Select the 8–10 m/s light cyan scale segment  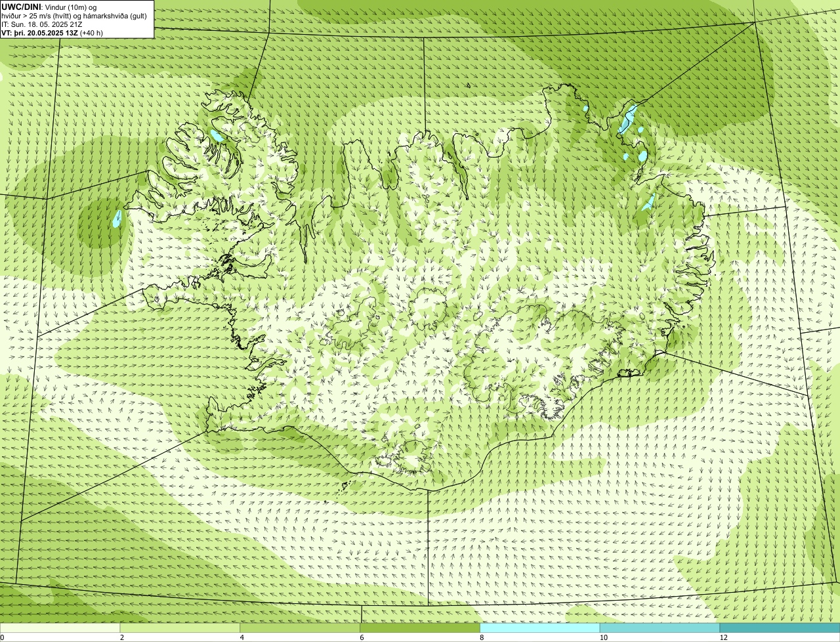point(541,628)
